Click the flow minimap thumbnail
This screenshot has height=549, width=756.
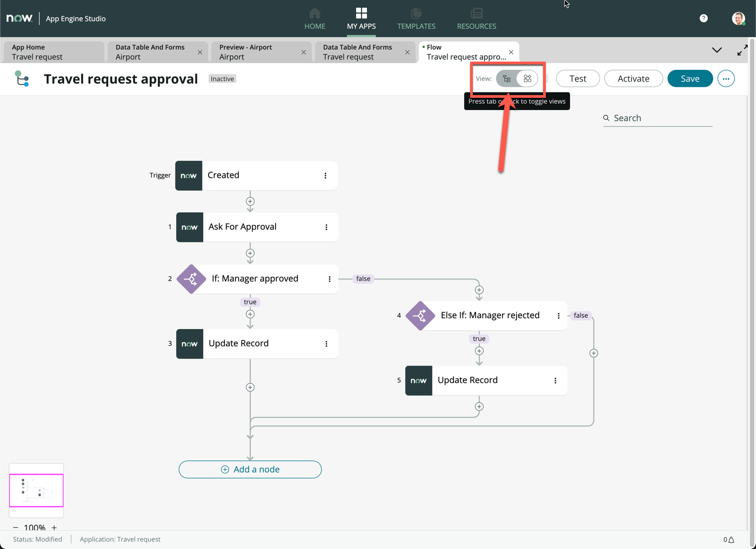(36, 490)
